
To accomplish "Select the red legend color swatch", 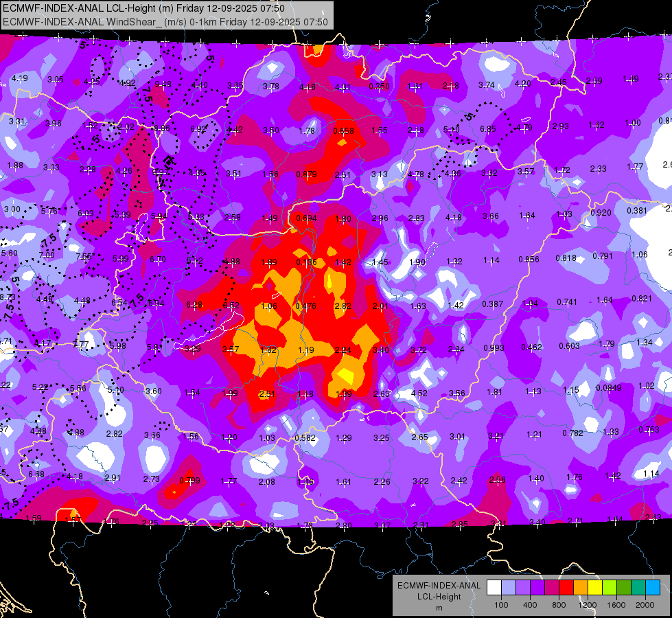I will (566, 587).
